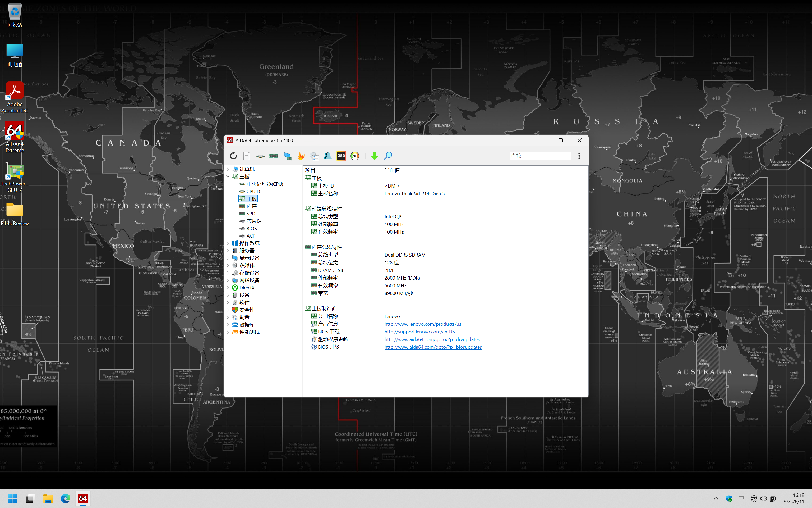Image resolution: width=812 pixels, height=508 pixels.
Task: Open the Adobe Acrobat DC desktop shortcut
Action: coord(15,97)
